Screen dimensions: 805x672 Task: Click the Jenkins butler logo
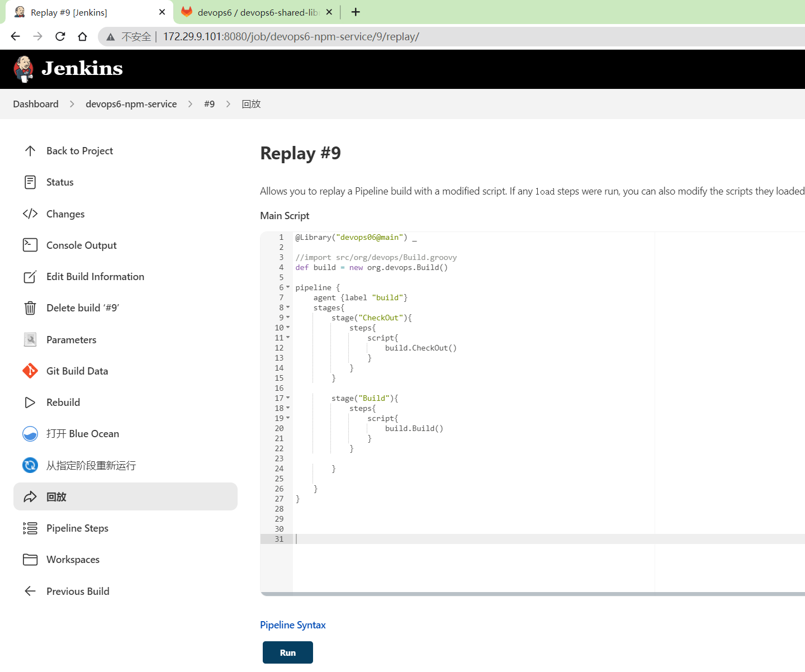(x=23, y=69)
